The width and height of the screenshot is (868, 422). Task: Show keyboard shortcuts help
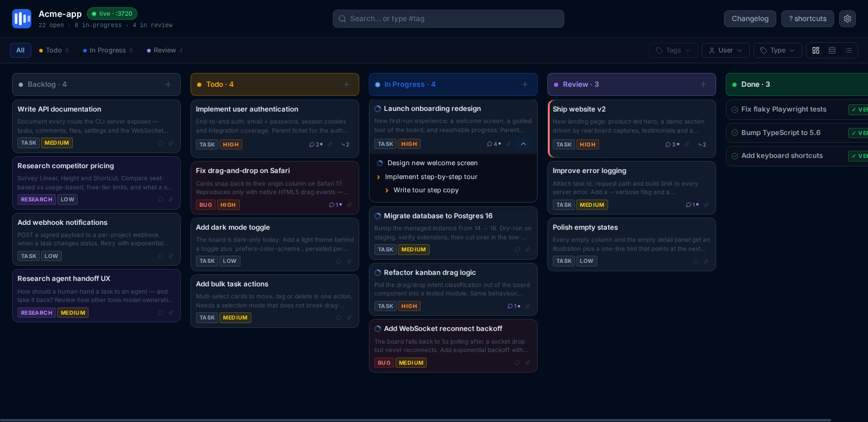(x=808, y=19)
